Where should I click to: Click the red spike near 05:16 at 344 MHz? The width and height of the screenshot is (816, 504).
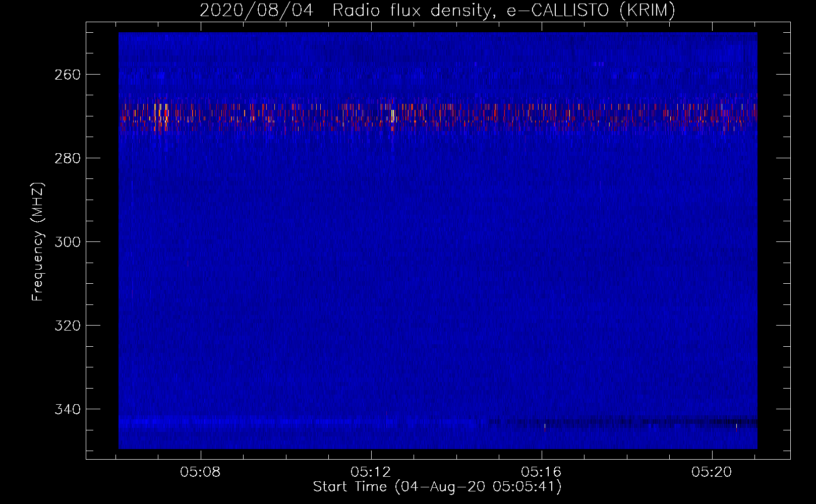(x=545, y=427)
